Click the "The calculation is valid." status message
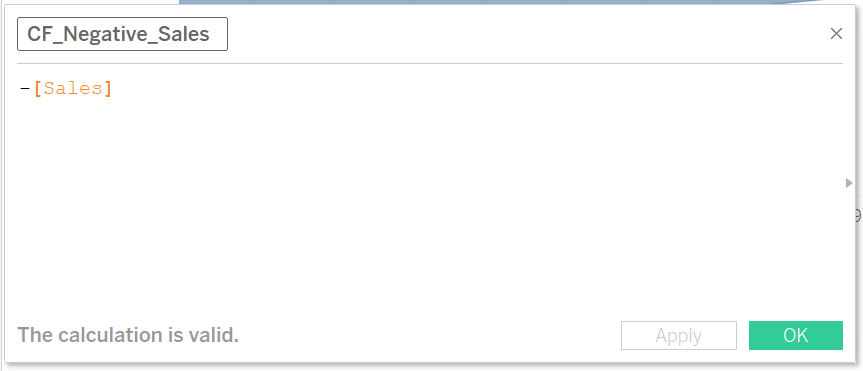This screenshot has height=371, width=863. coord(128,335)
